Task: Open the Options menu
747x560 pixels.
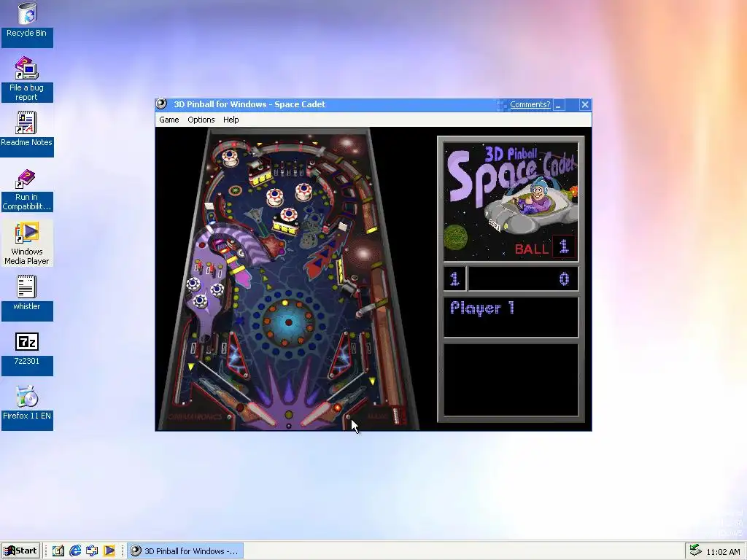Action: 201,120
